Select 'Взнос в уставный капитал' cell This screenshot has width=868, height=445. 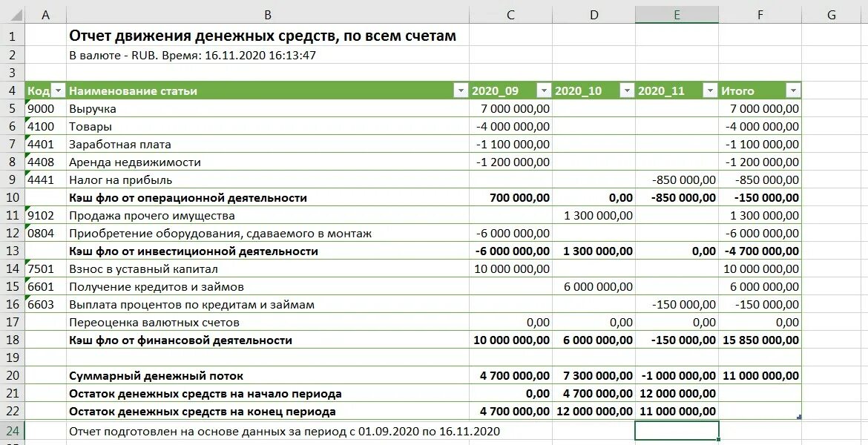pos(268,269)
